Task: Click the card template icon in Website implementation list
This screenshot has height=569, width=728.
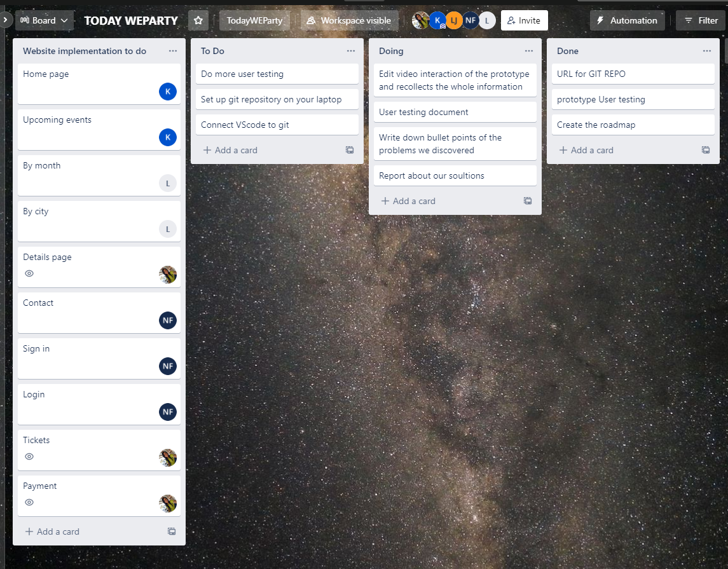Action: point(172,531)
